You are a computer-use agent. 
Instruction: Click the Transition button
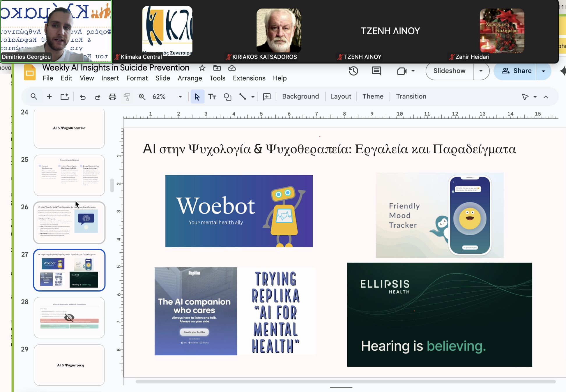pos(411,96)
